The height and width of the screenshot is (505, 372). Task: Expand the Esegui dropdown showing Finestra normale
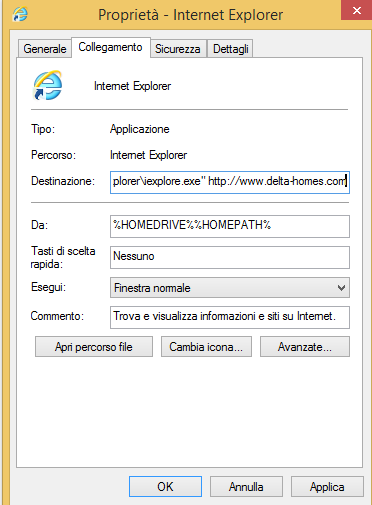click(x=230, y=288)
